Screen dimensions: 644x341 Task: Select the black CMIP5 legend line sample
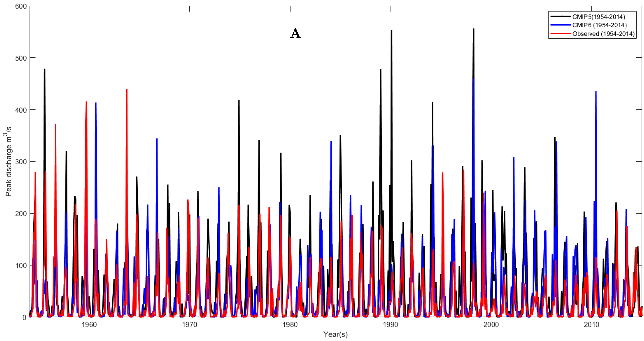click(x=560, y=17)
